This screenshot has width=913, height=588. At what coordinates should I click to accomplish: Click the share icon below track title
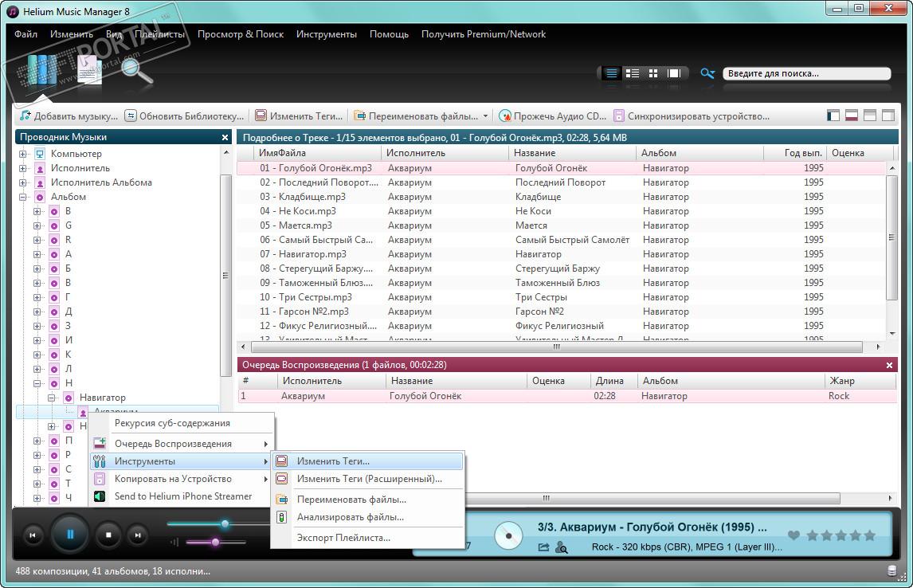(x=543, y=547)
